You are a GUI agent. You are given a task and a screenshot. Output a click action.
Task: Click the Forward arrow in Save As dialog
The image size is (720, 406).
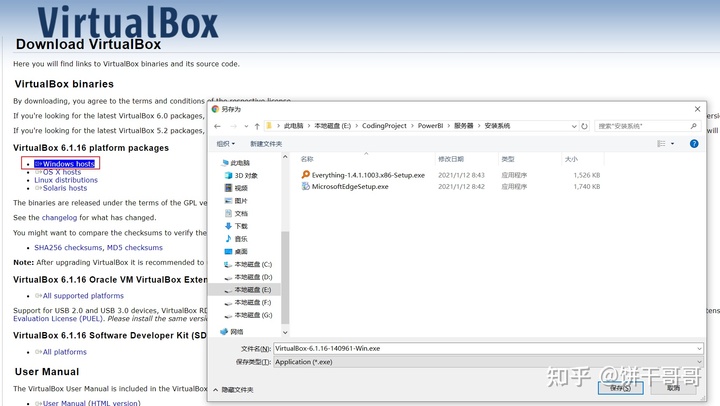click(234, 126)
